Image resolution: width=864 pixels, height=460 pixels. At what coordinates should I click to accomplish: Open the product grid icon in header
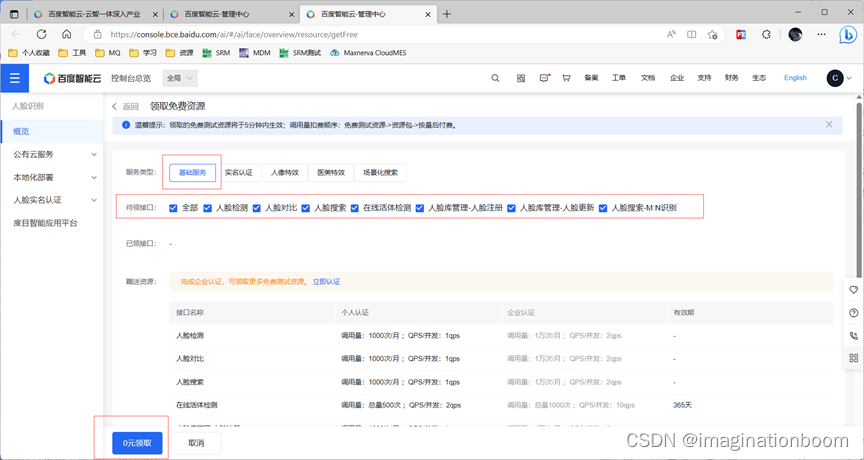[521, 78]
